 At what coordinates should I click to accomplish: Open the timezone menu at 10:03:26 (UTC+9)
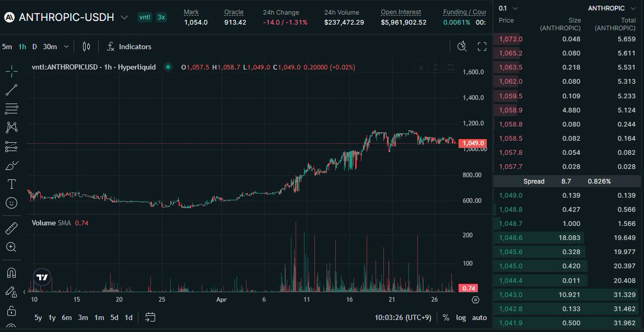(403, 317)
